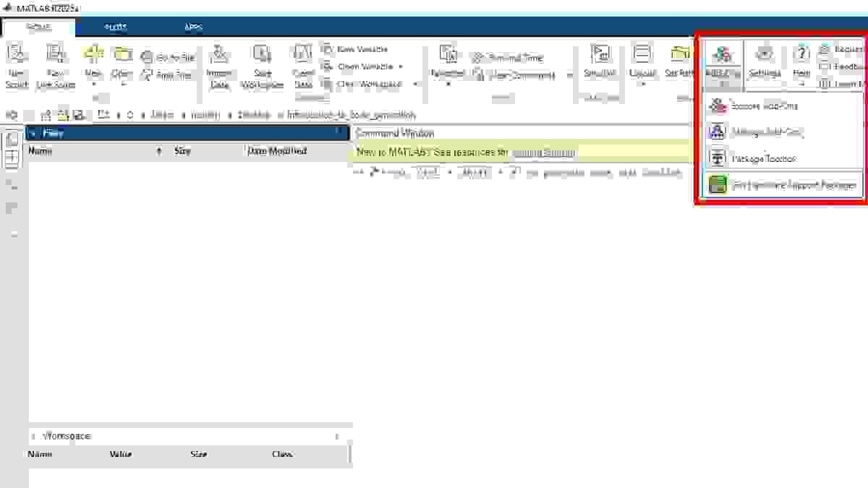Open the Open file dropdown
This screenshot has width=868, height=488.
pos(122,67)
